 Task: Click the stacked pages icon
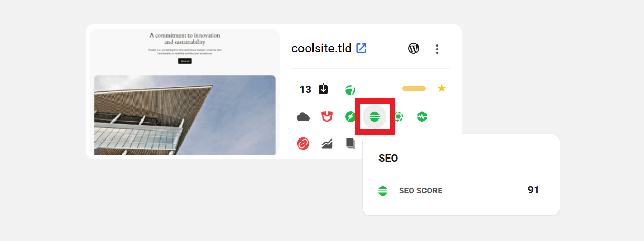tap(350, 143)
